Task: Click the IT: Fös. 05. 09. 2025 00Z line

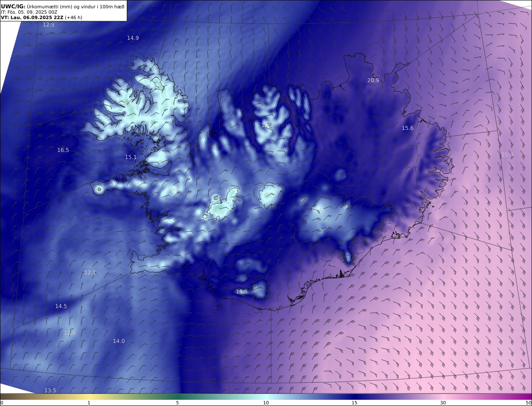Action: click(x=29, y=12)
